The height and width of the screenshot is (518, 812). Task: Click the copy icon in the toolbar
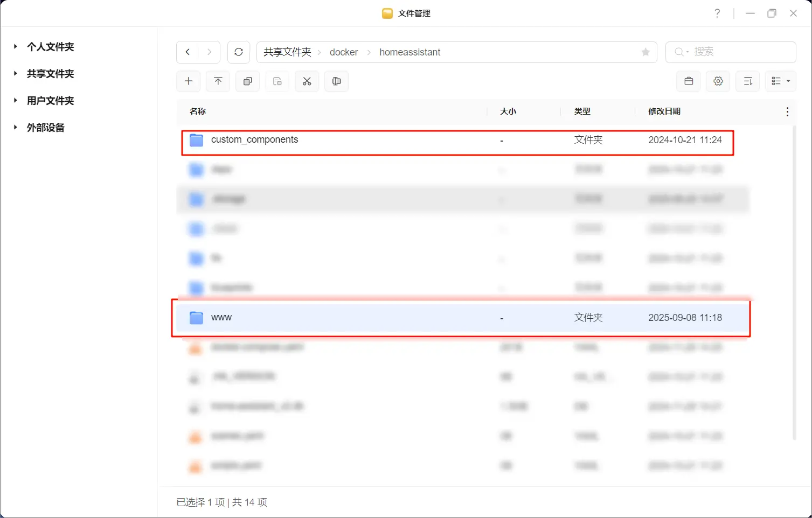(248, 81)
